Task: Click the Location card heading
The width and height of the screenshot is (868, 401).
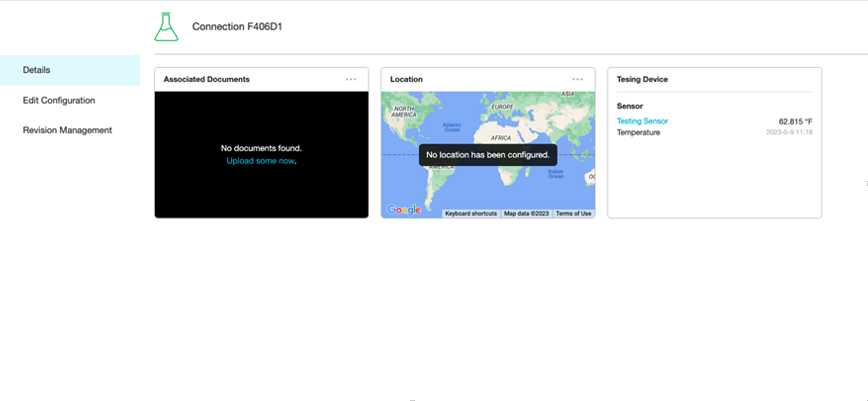Action: [406, 79]
